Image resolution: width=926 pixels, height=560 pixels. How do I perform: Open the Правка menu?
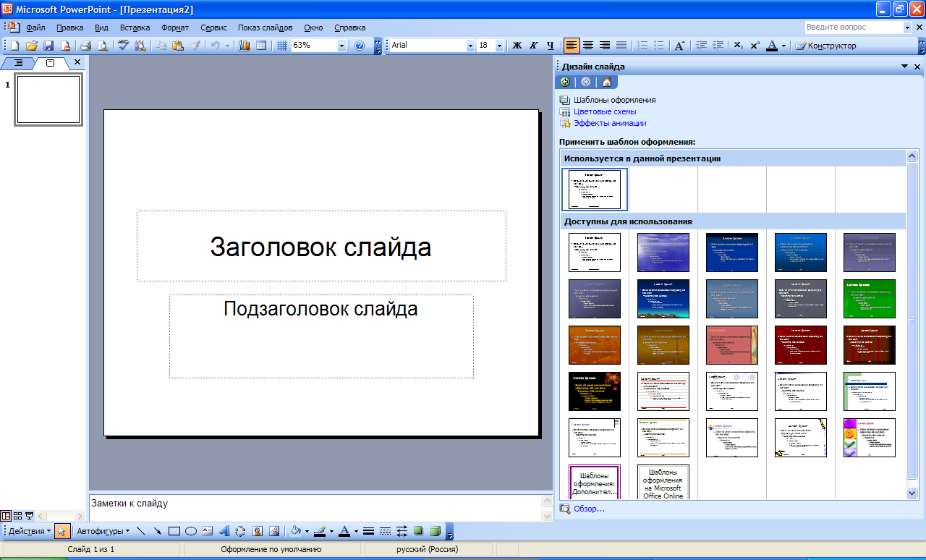pos(69,27)
